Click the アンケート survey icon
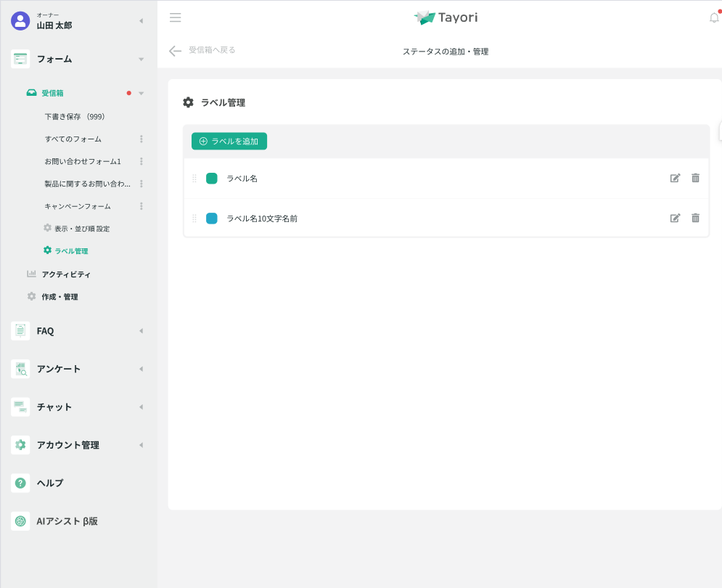The height and width of the screenshot is (588, 722). click(20, 369)
